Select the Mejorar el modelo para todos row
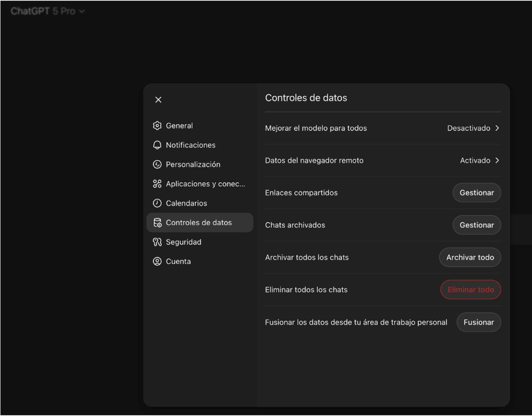532x416 pixels. tap(316, 128)
